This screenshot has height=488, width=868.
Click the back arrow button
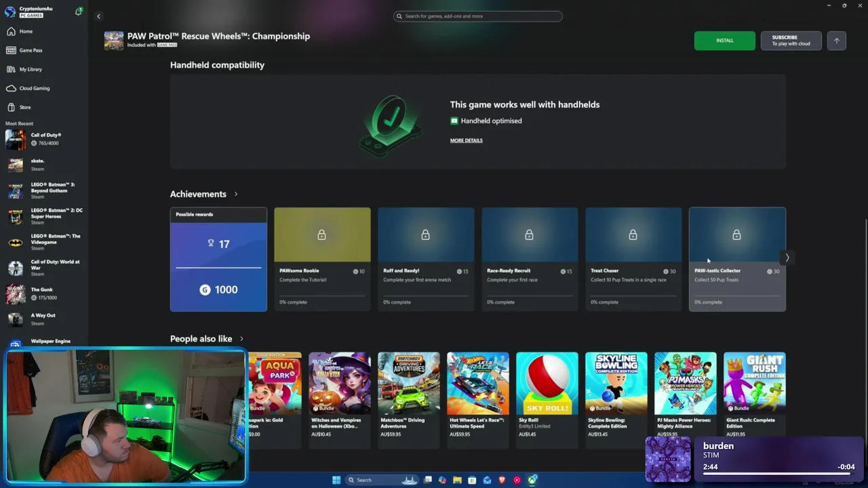[98, 16]
